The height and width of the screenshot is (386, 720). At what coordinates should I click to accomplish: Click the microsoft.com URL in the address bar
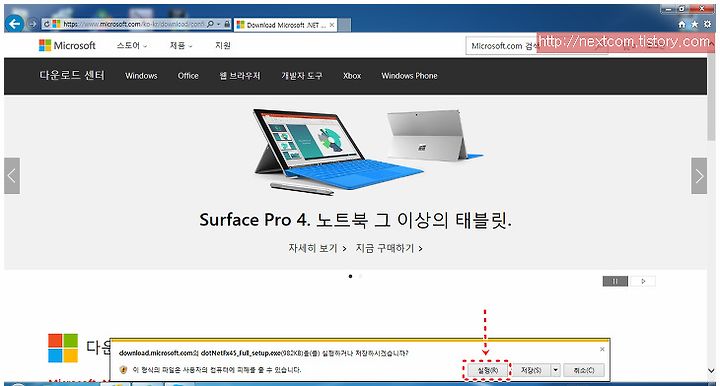134,24
